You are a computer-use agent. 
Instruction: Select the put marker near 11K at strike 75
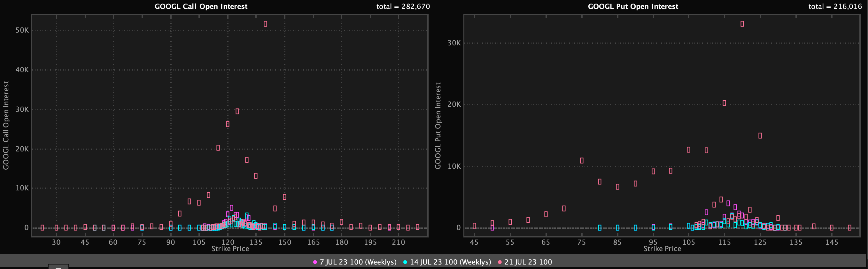coord(582,161)
